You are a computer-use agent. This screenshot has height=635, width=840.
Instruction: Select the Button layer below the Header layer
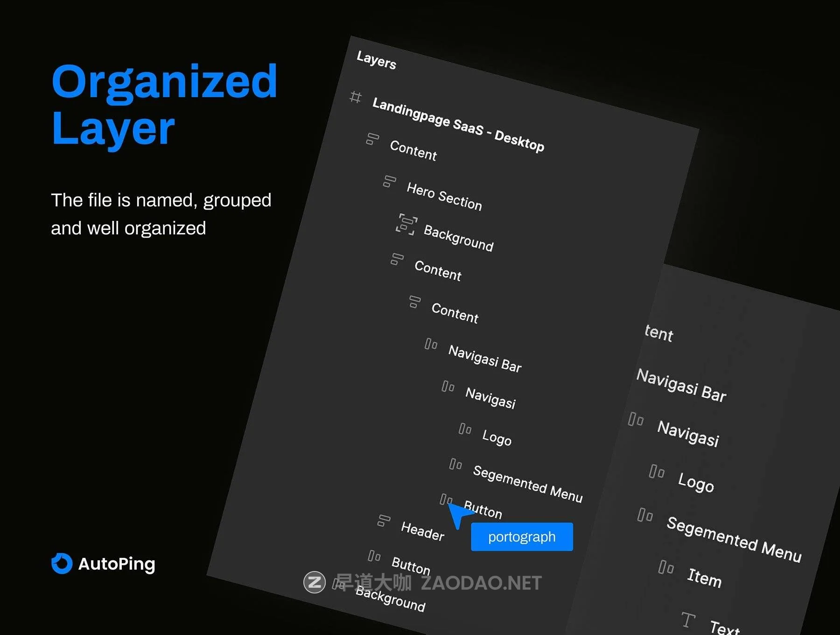point(411,566)
